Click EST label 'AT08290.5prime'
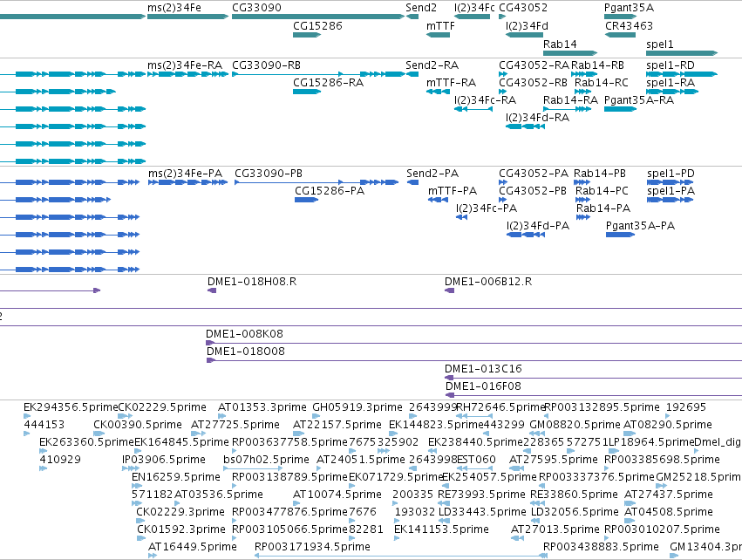The height and width of the screenshot is (560, 742). 668,425
